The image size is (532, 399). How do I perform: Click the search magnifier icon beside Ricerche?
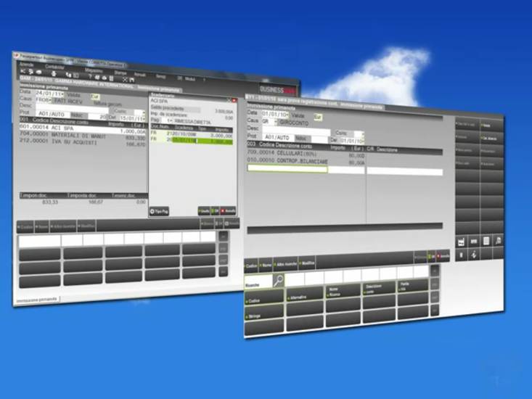coord(278,280)
